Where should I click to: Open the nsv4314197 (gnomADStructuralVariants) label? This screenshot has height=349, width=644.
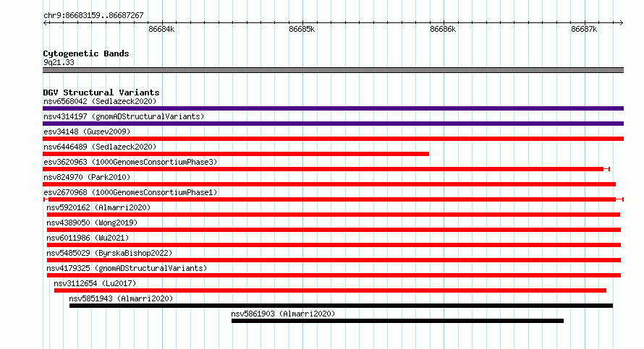tap(124, 116)
